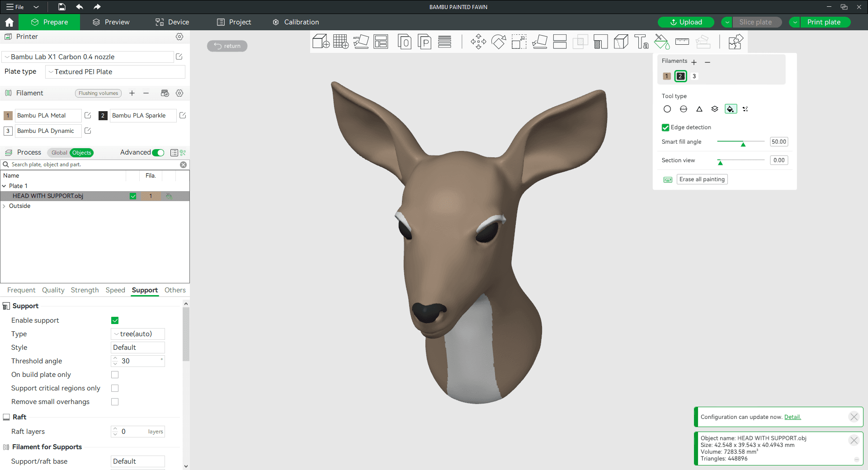868x470 pixels.
Task: Go to Home screen icon
Action: point(9,22)
